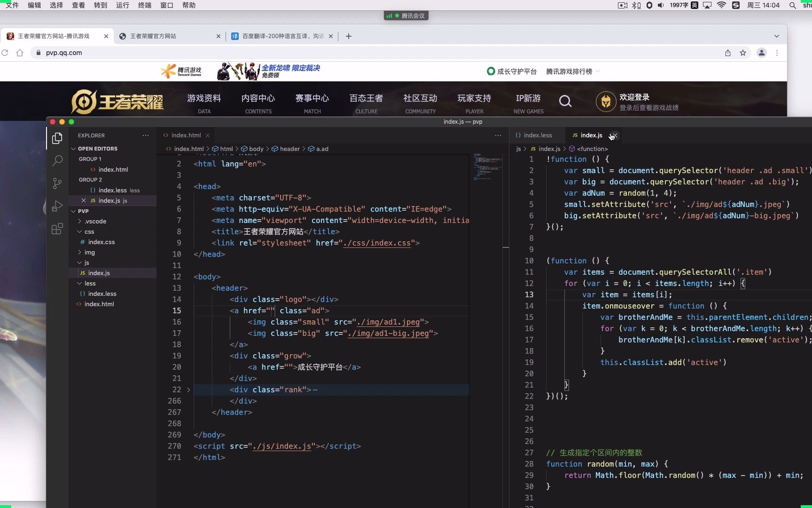The image size is (812, 508).
Task: Close the index.html editor tab
Action: coord(208,135)
